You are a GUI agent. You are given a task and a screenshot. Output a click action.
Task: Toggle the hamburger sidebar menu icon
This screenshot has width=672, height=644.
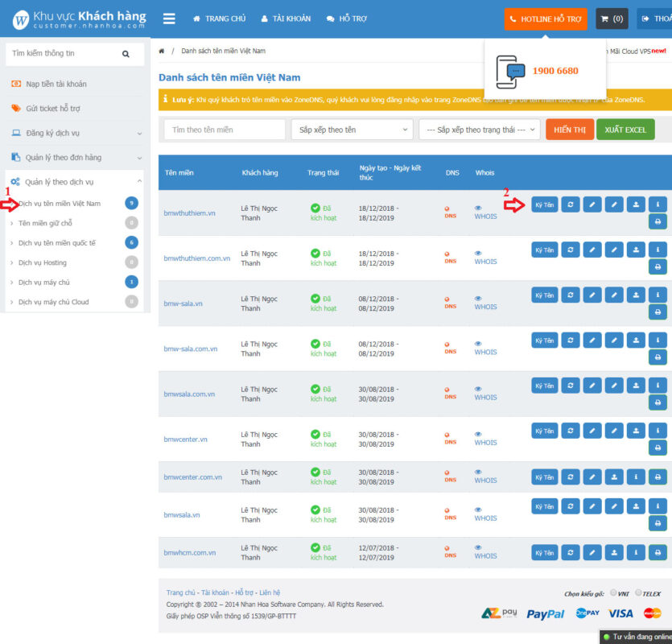pos(169,19)
